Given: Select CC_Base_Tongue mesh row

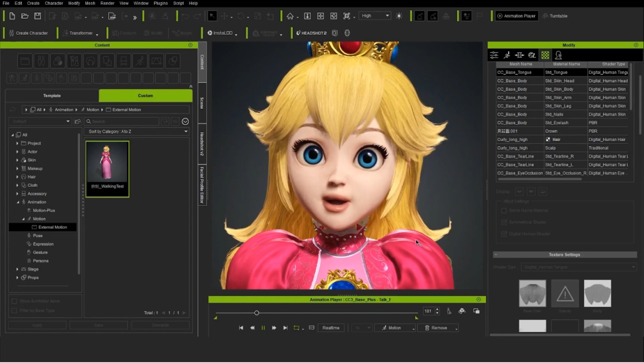Looking at the screenshot, I should point(562,72).
